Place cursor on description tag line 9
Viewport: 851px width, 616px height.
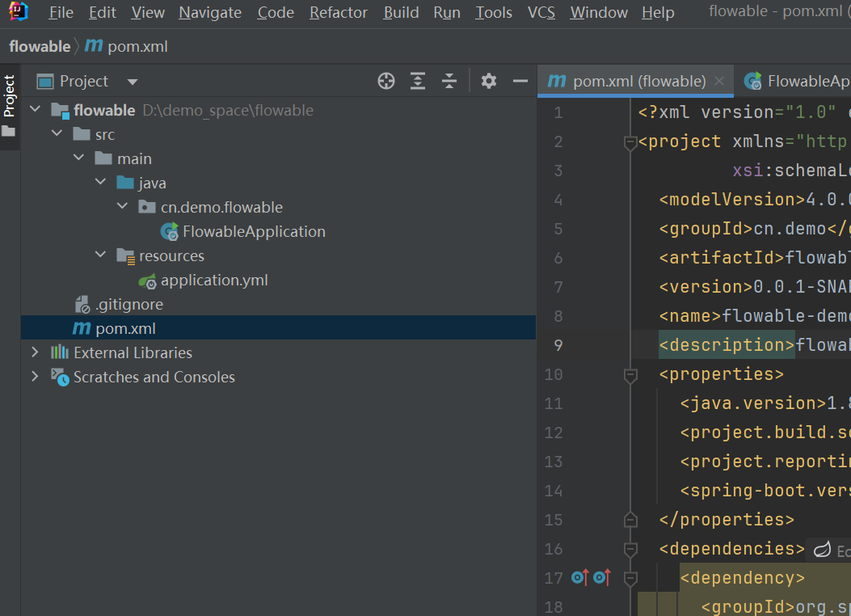(727, 344)
